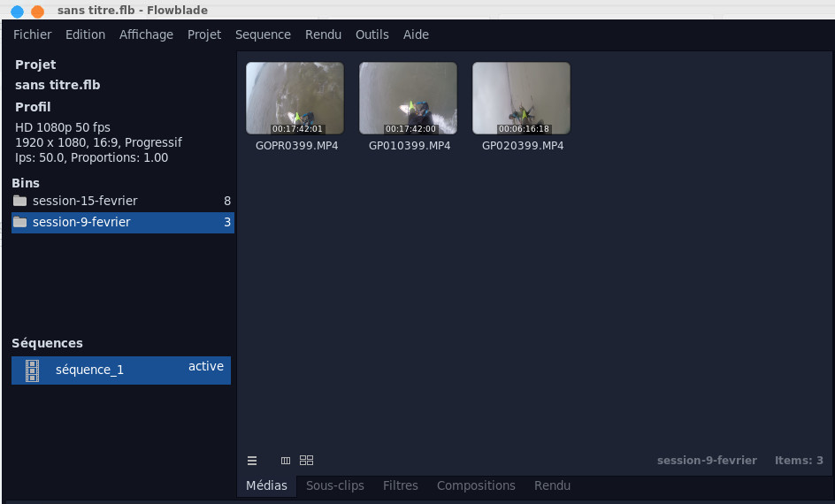Click the GP010399.MP4 file name label

coord(410,145)
